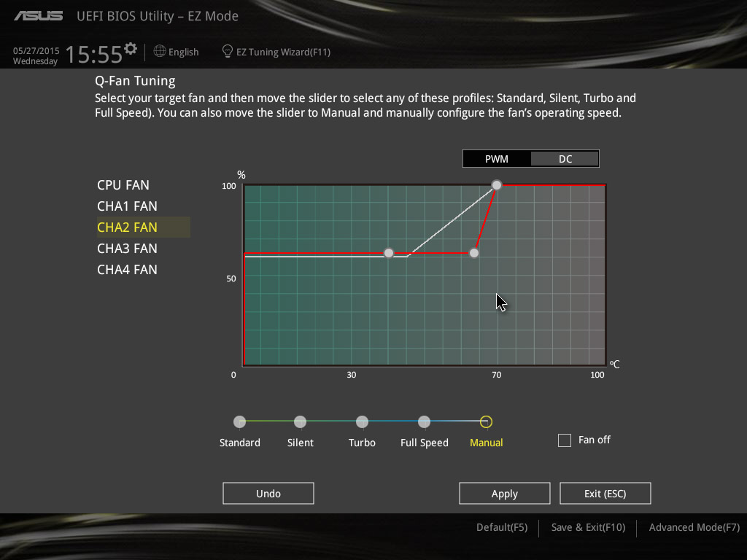Click the Exit (ESC) button

click(x=605, y=494)
